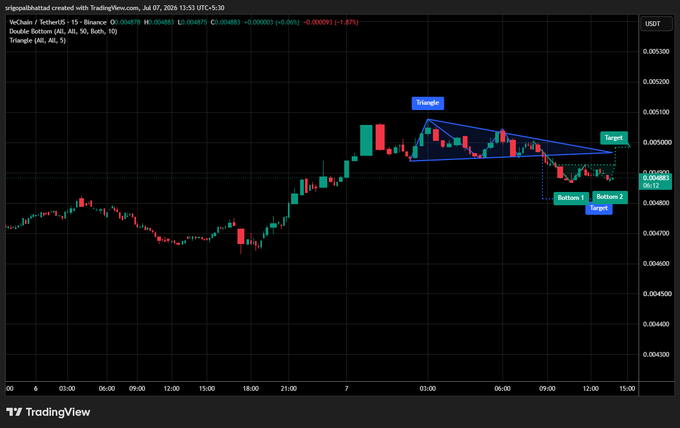Click the 0.005200 price axis label
This screenshot has height=428, width=680.
[x=656, y=82]
